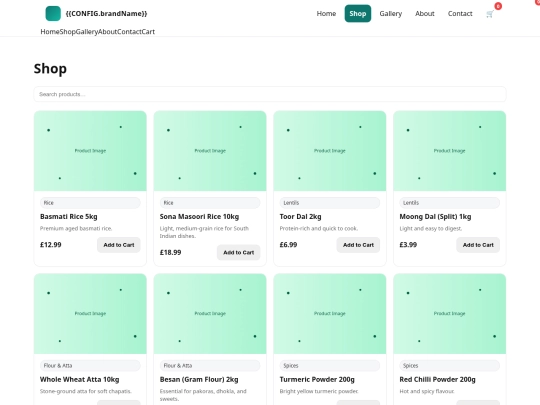The image size is (540, 405).
Task: Click the Shop page heading
Action: 50,69
